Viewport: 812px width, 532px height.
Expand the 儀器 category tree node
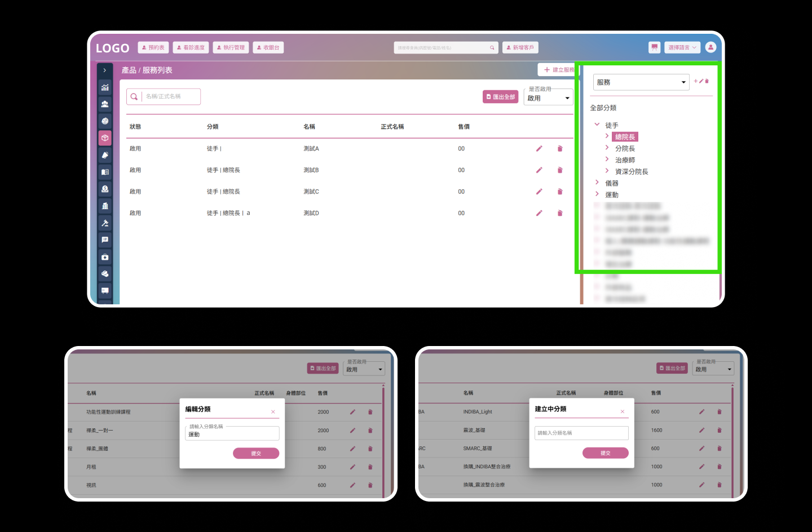pos(597,182)
